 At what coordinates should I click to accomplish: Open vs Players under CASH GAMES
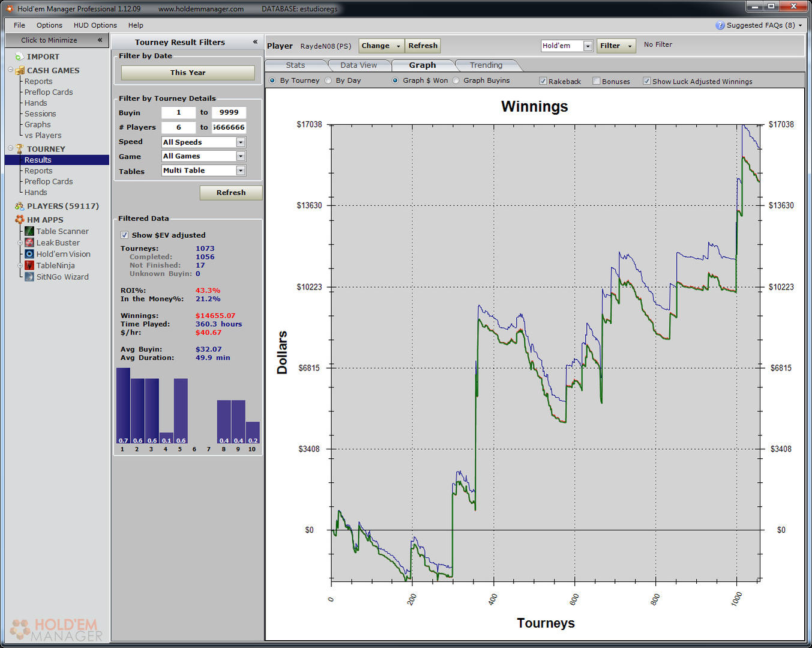43,135
